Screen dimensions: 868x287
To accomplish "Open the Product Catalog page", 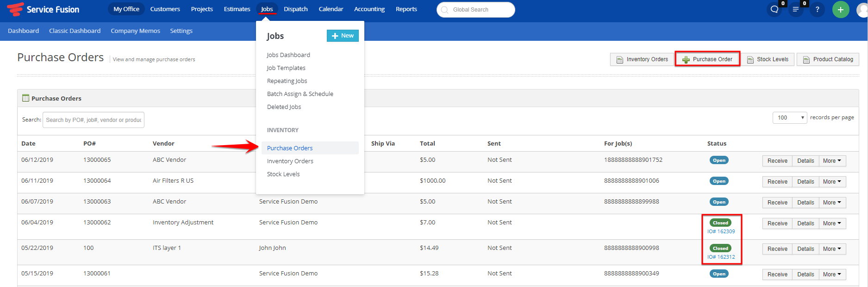I will (828, 59).
